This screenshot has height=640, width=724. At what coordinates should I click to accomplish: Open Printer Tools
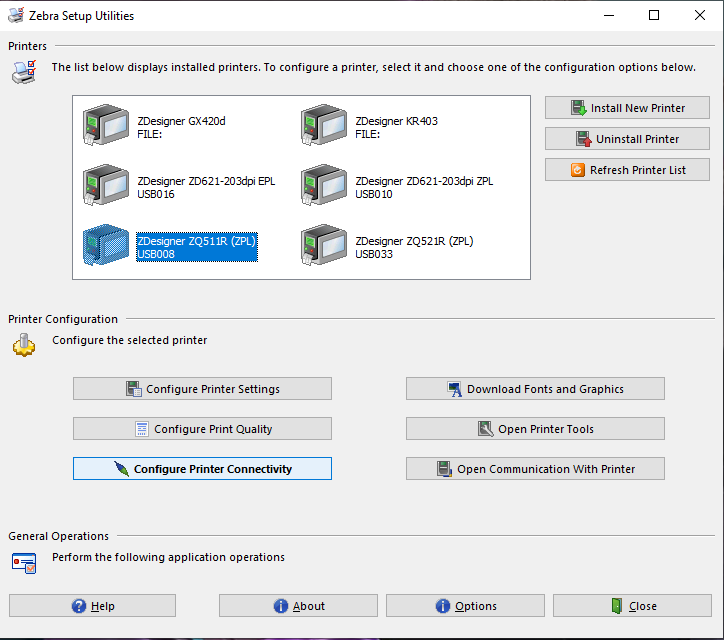pos(535,429)
